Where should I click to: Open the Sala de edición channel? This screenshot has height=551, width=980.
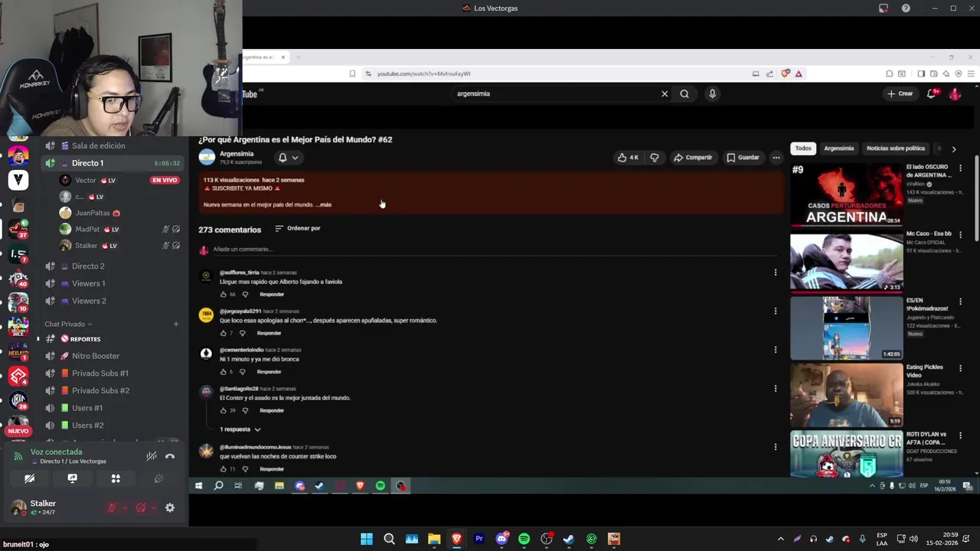pyautogui.click(x=98, y=145)
